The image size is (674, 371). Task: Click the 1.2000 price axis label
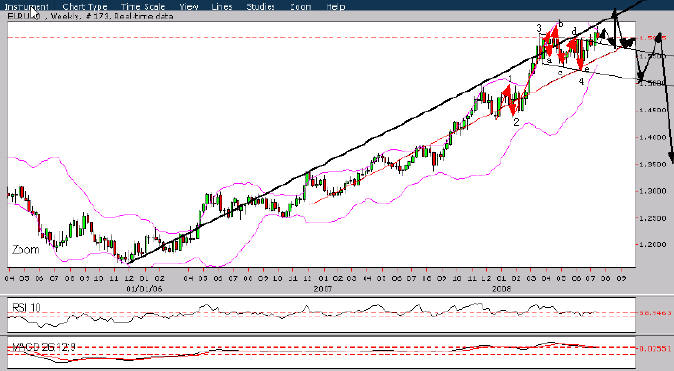pos(652,245)
